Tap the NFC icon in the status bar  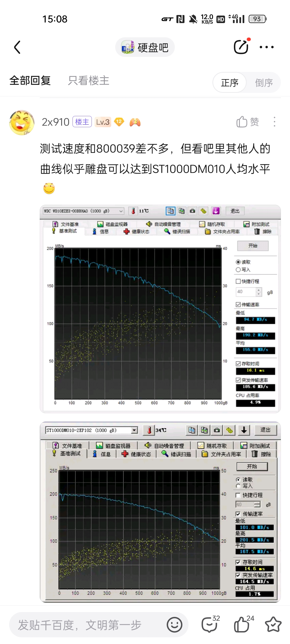(x=180, y=19)
